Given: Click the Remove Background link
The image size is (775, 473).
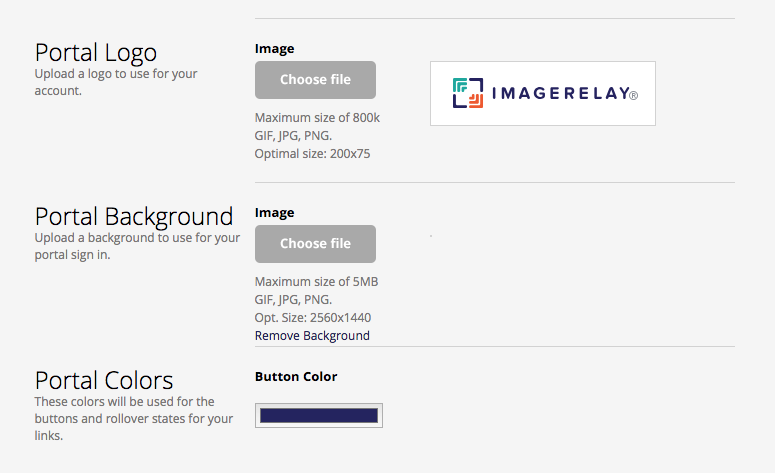Looking at the screenshot, I should coord(312,336).
